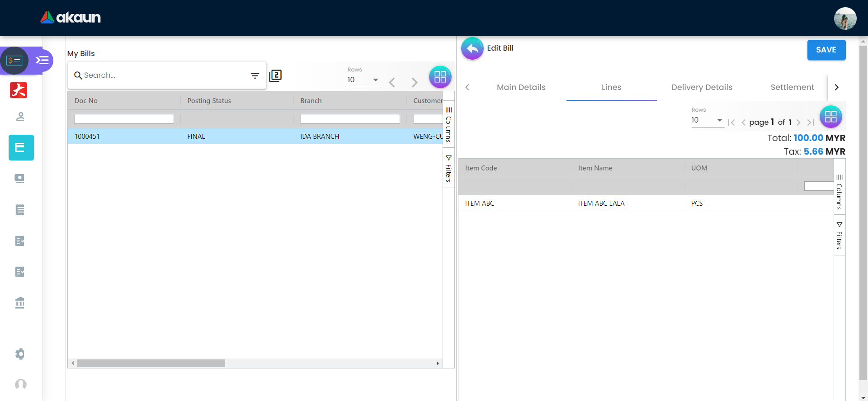Click the SAVE button
The image size is (868, 401).
[826, 50]
